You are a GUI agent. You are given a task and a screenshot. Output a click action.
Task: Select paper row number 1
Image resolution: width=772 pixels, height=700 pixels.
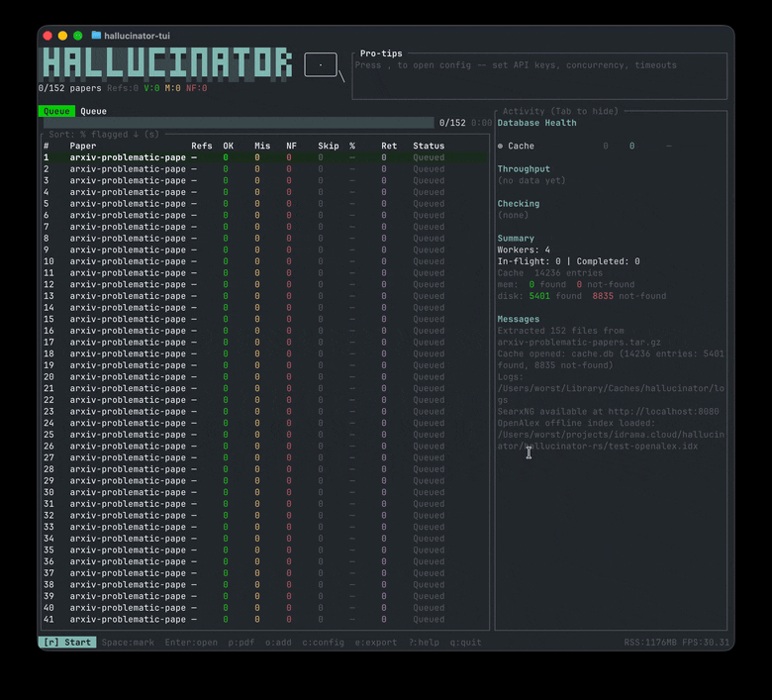pos(265,157)
